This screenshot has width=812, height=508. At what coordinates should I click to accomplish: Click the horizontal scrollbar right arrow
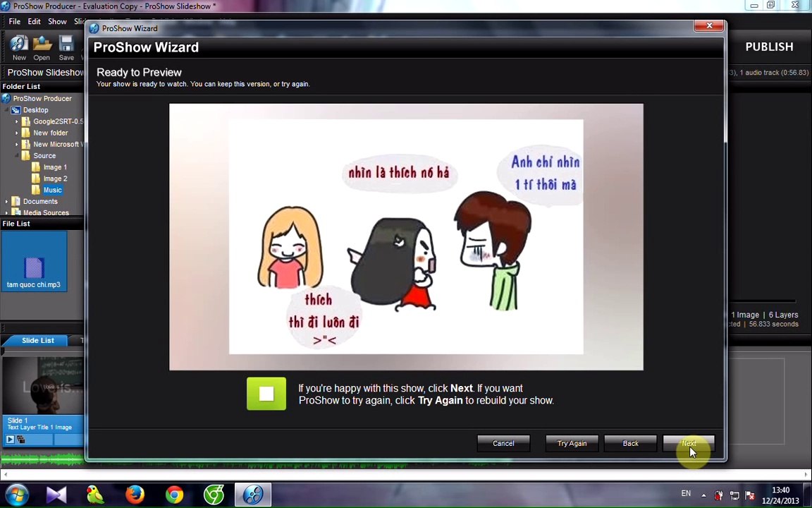807,474
